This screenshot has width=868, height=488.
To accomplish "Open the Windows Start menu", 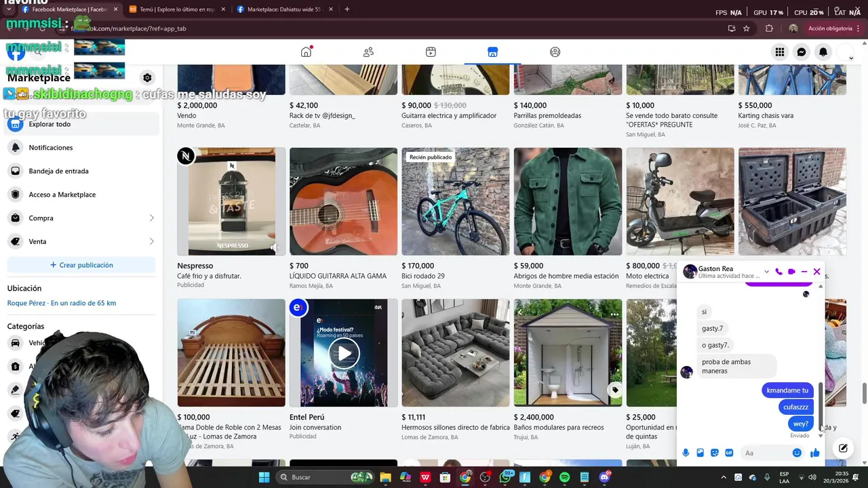I will pos(264,477).
